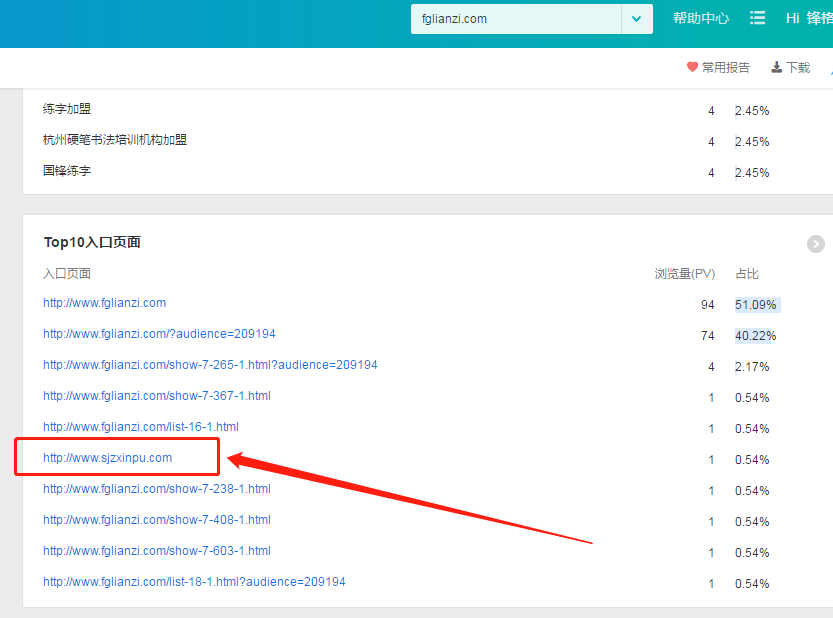Click the 51.09% share bar

[756, 305]
